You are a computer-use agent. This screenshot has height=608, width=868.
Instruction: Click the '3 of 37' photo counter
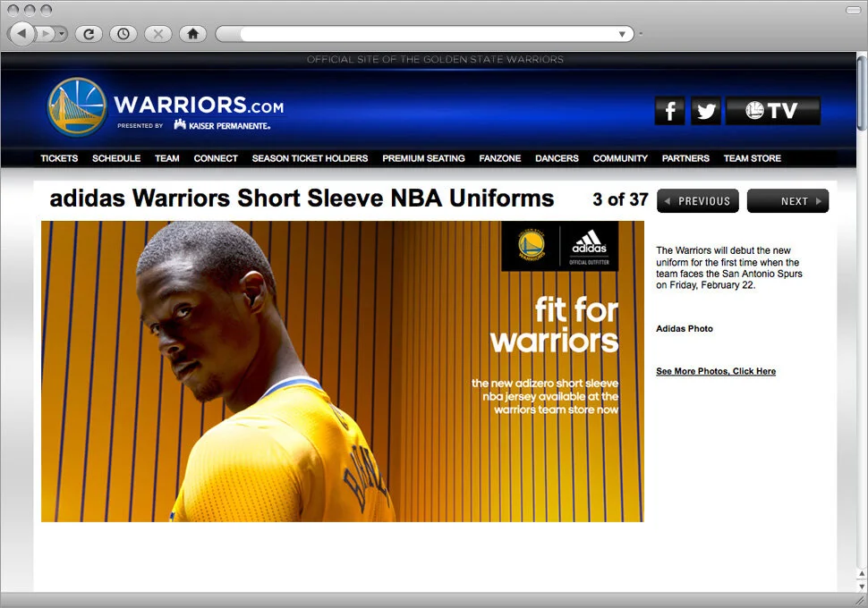pyautogui.click(x=620, y=199)
